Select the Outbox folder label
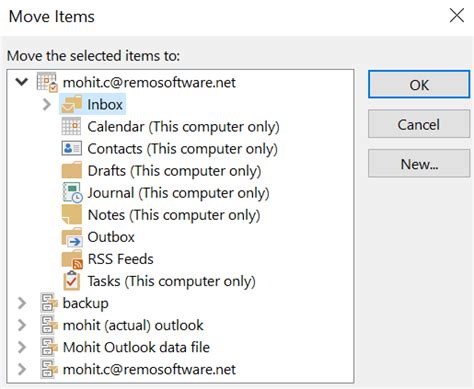 [111, 237]
